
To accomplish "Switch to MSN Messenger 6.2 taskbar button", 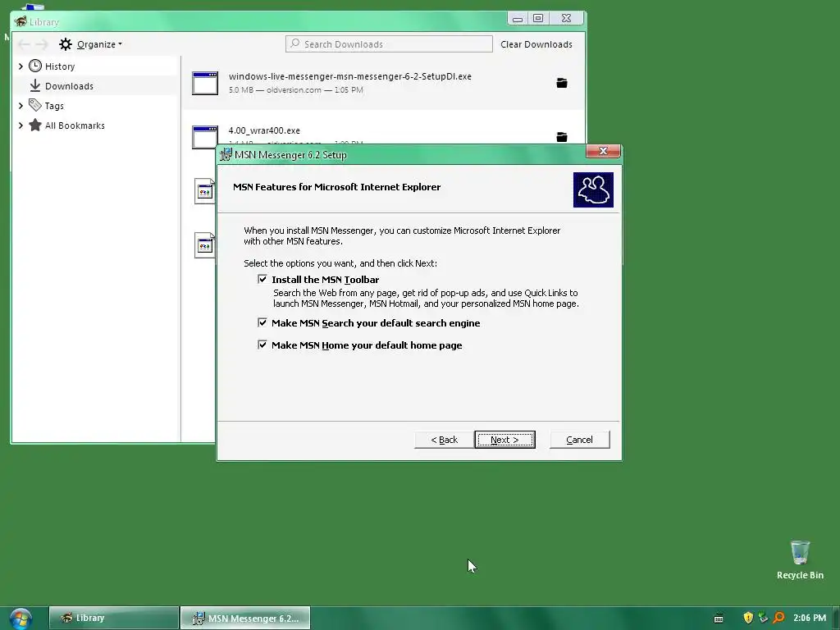I will (x=245, y=618).
